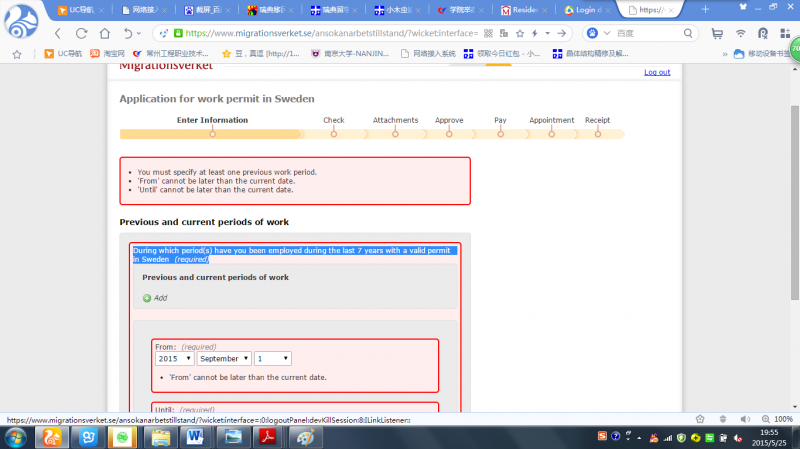Open the 南京大学-NANJIN bookmark
Image resolution: width=800 pixels, height=449 pixels.
click(x=350, y=54)
